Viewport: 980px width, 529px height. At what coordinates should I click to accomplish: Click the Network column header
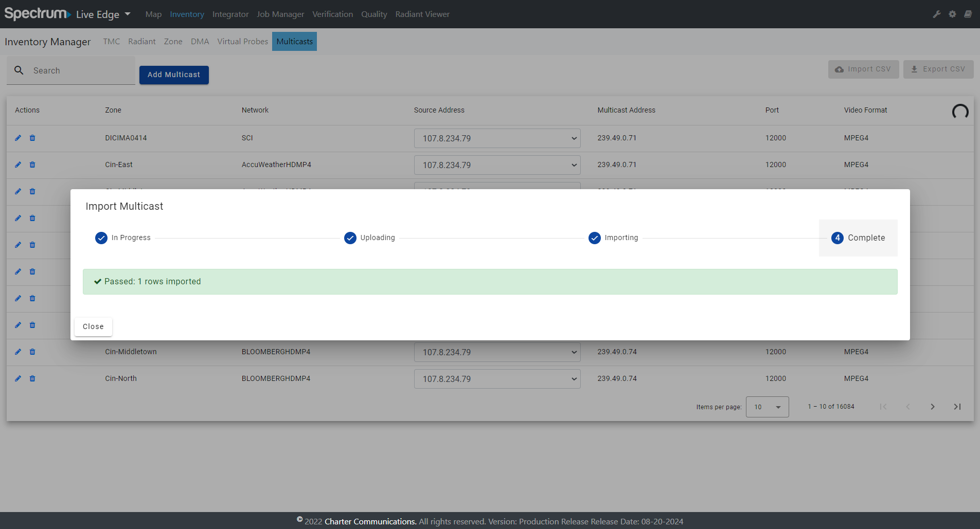click(x=255, y=110)
